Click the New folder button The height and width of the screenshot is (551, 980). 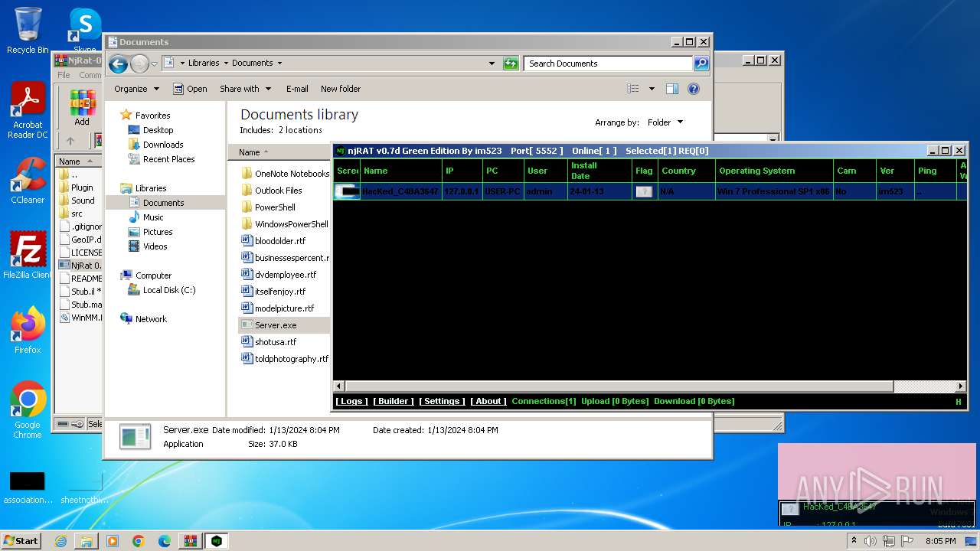pyautogui.click(x=341, y=89)
